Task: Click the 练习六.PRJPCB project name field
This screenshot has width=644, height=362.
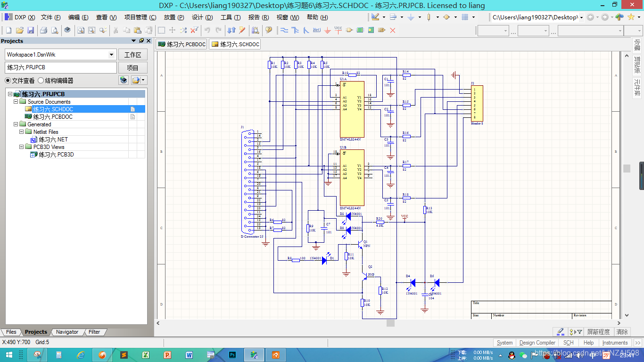Action: (61, 67)
